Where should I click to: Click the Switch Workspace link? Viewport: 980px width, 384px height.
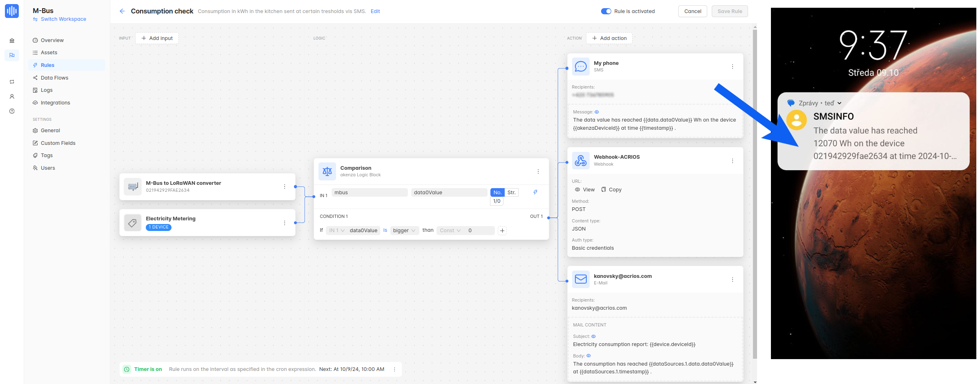pos(63,19)
